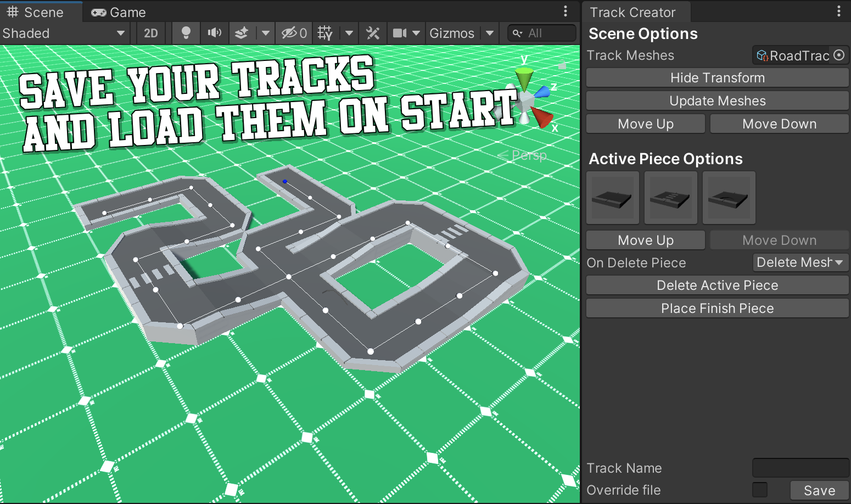Click the red X-axis cone on the gizmo

(542, 117)
